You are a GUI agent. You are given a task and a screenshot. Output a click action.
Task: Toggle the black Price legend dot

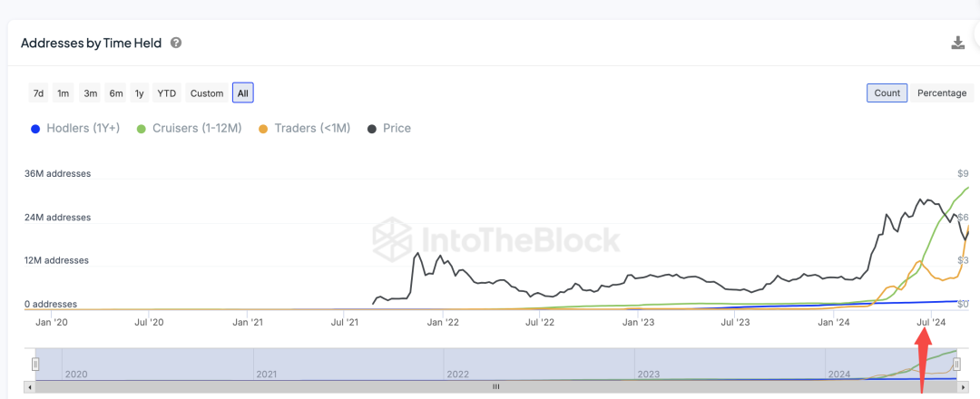[372, 129]
